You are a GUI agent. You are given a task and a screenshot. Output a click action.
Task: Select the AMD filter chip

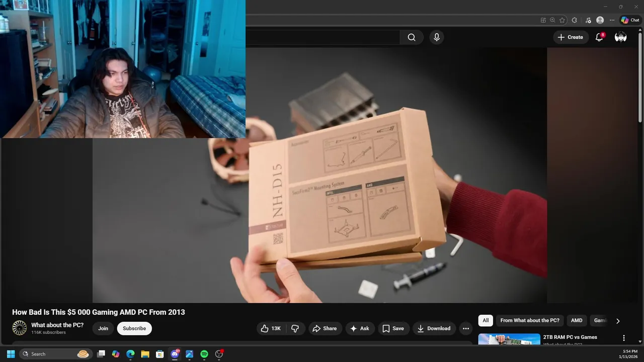click(x=577, y=320)
